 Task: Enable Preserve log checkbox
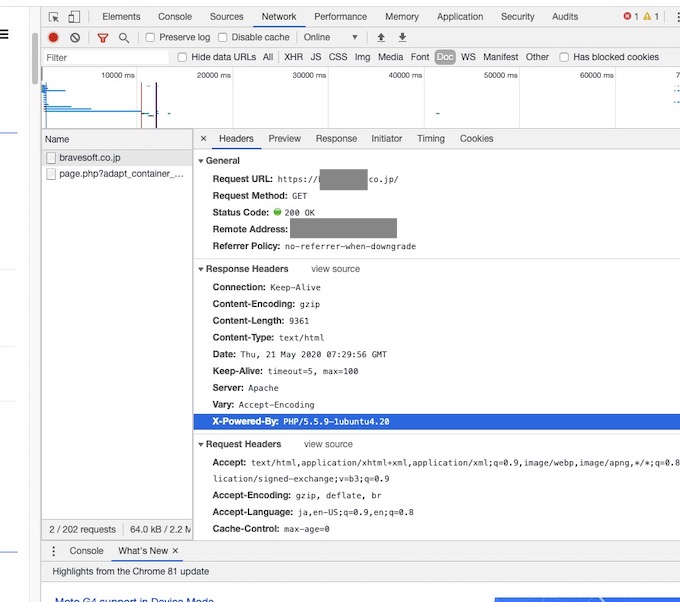(150, 38)
